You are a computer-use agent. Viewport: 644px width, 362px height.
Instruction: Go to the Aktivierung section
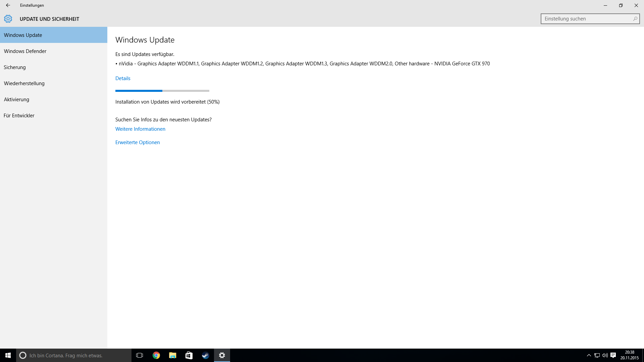[54, 99]
